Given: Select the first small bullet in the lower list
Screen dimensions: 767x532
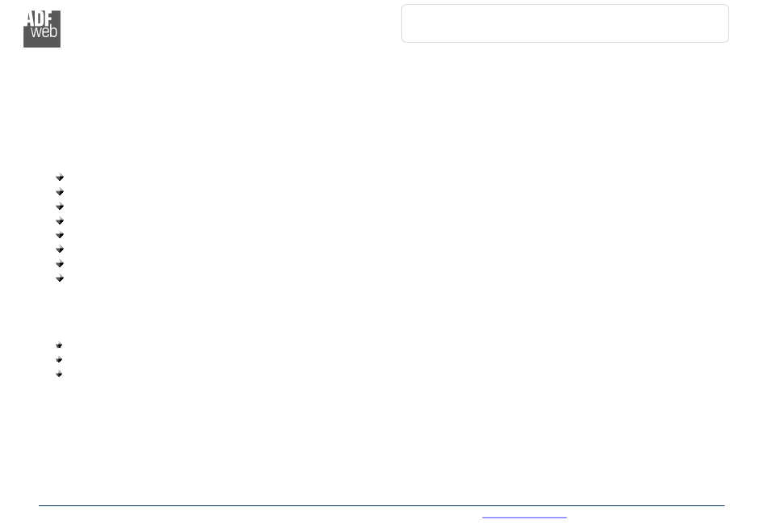Looking at the screenshot, I should point(59,346).
